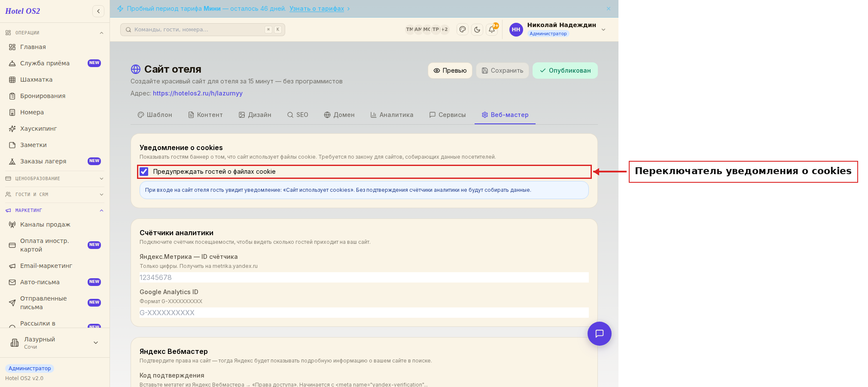Screen dimensions: 868x387
Task: Click the НН user avatar
Action: (516, 29)
